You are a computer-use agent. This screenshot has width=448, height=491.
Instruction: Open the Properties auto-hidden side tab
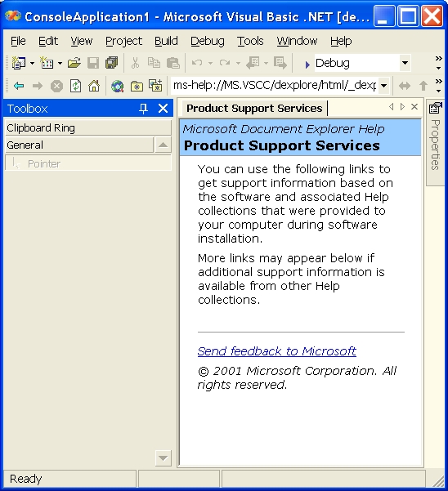click(436, 137)
